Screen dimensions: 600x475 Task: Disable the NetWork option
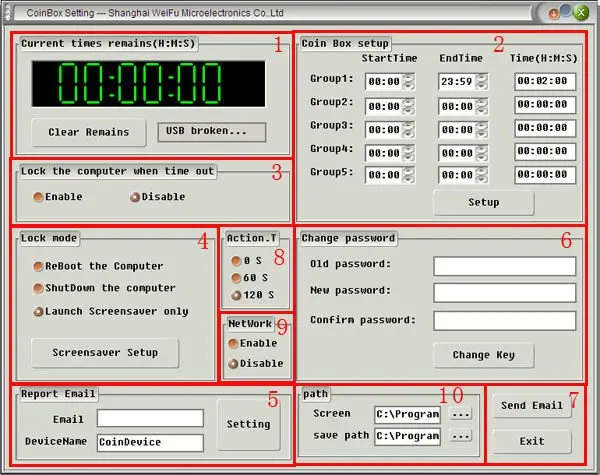coord(233,364)
